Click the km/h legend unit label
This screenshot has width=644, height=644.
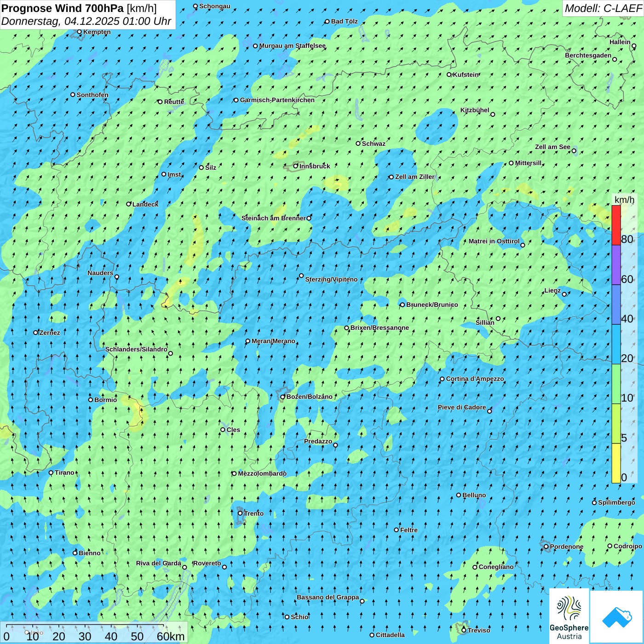624,200
